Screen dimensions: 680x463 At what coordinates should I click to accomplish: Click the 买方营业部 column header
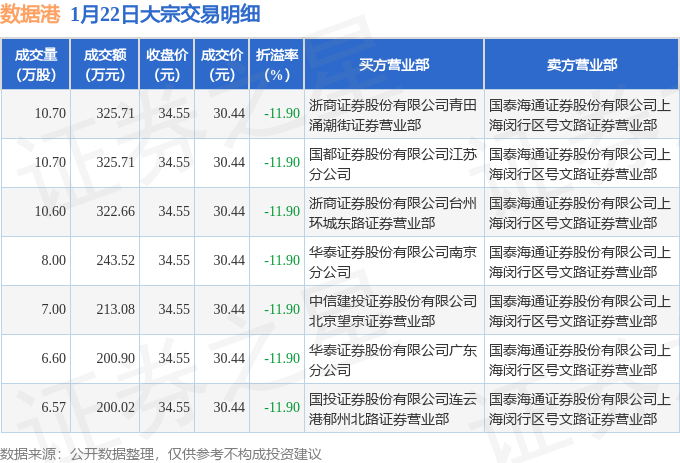click(x=394, y=65)
